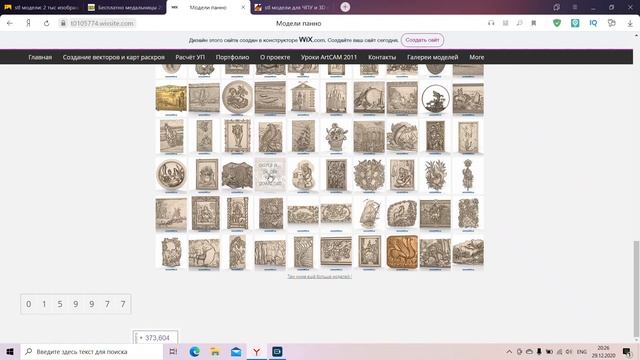Viewport: 640px width, 360px height.
Task: Add the page to bookmarks
Action: tap(533, 23)
